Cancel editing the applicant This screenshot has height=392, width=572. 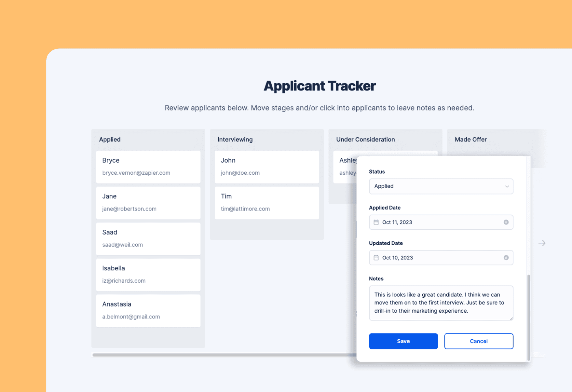click(478, 341)
